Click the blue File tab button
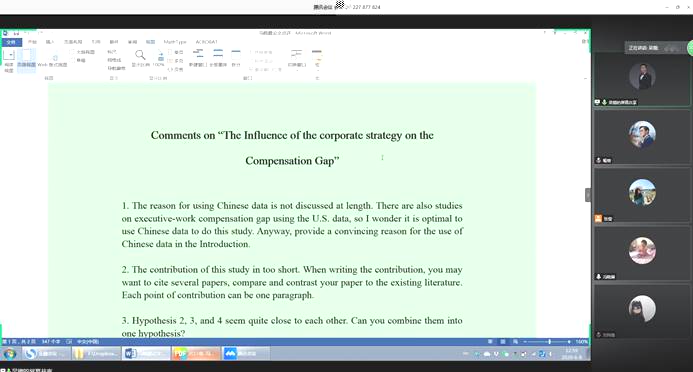Viewport: 693px width, 372px height. click(11, 42)
